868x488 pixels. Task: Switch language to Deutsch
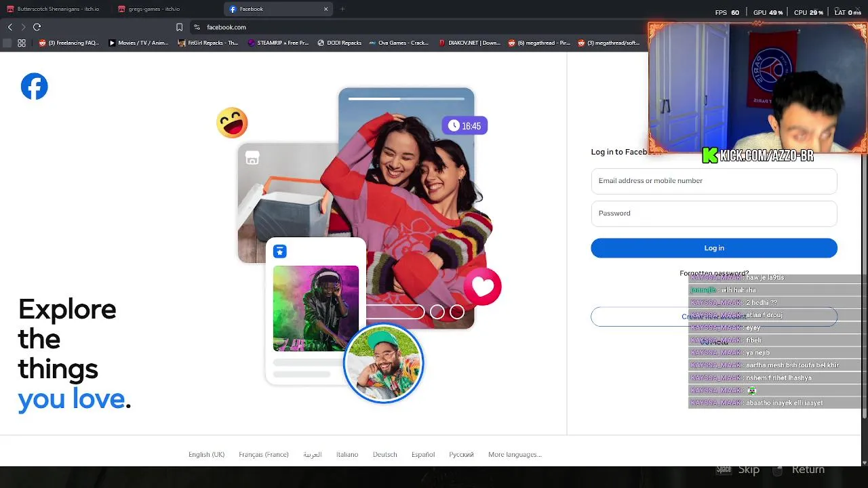click(x=384, y=454)
